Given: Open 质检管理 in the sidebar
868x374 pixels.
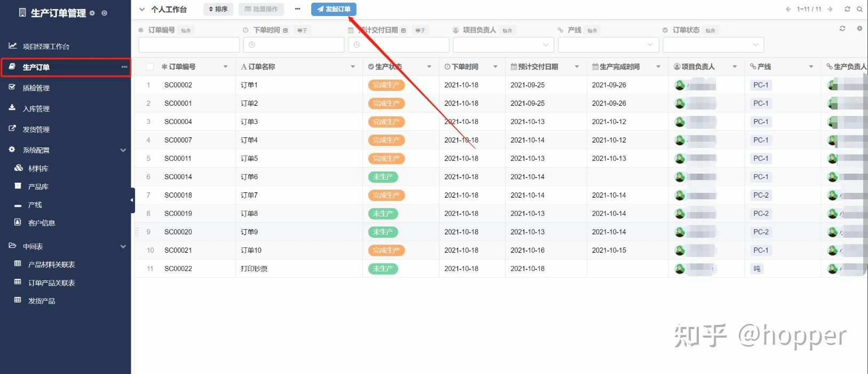Looking at the screenshot, I should [36, 88].
